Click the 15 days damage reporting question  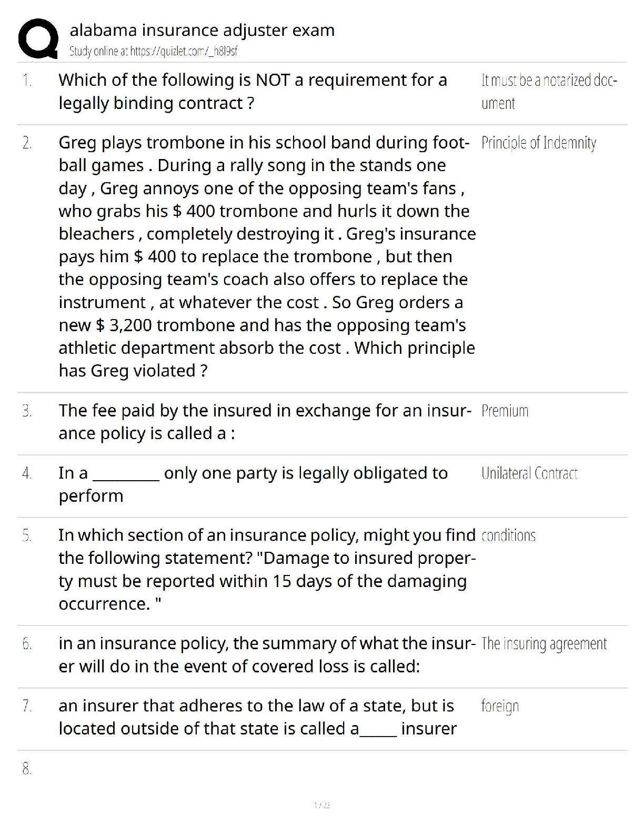tap(267, 569)
